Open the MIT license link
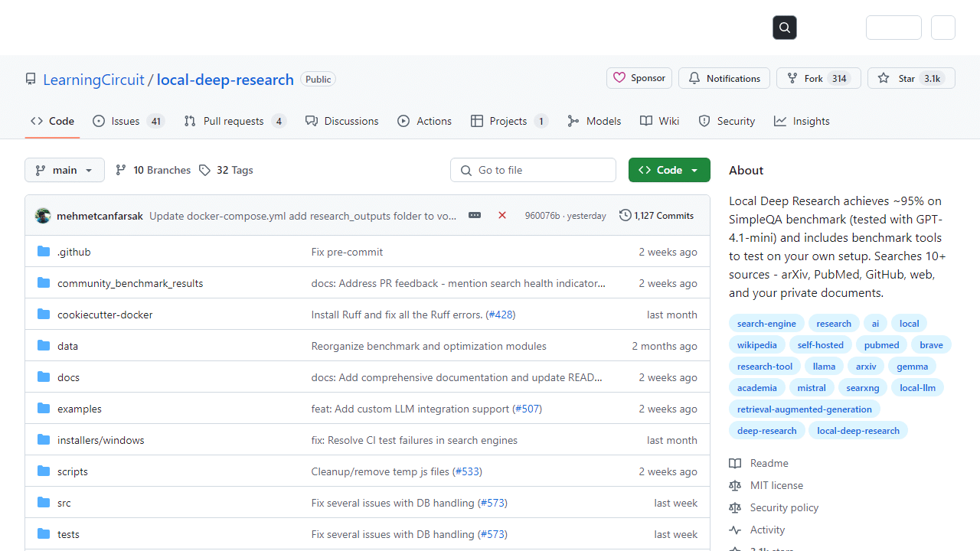Image resolution: width=980 pixels, height=551 pixels. point(766,485)
